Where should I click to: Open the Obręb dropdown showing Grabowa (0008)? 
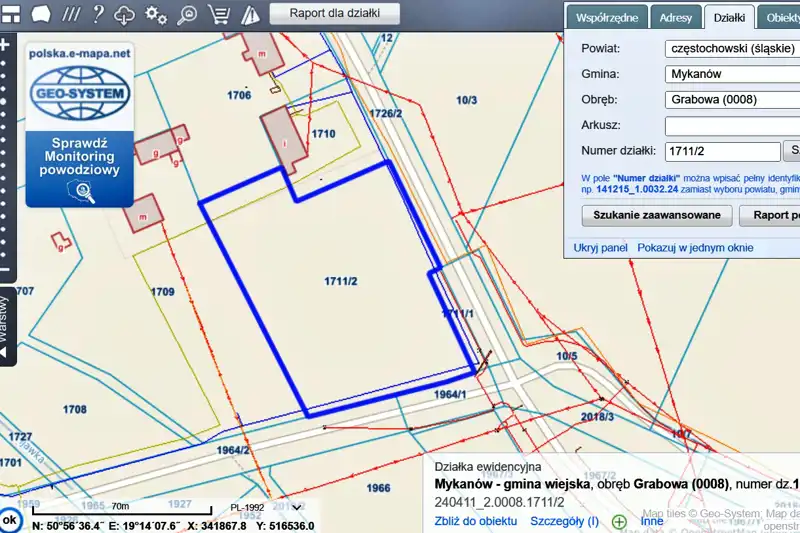pyautogui.click(x=731, y=100)
